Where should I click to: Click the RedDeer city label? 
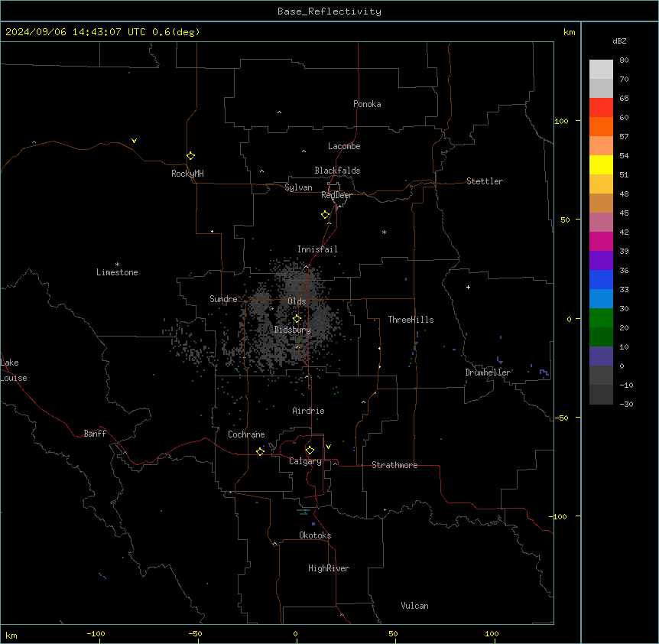(336, 195)
